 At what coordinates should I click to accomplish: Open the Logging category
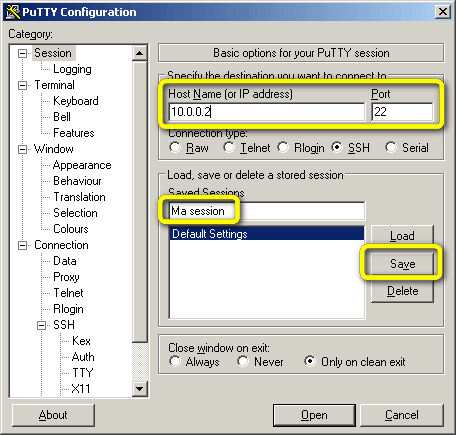coord(72,69)
